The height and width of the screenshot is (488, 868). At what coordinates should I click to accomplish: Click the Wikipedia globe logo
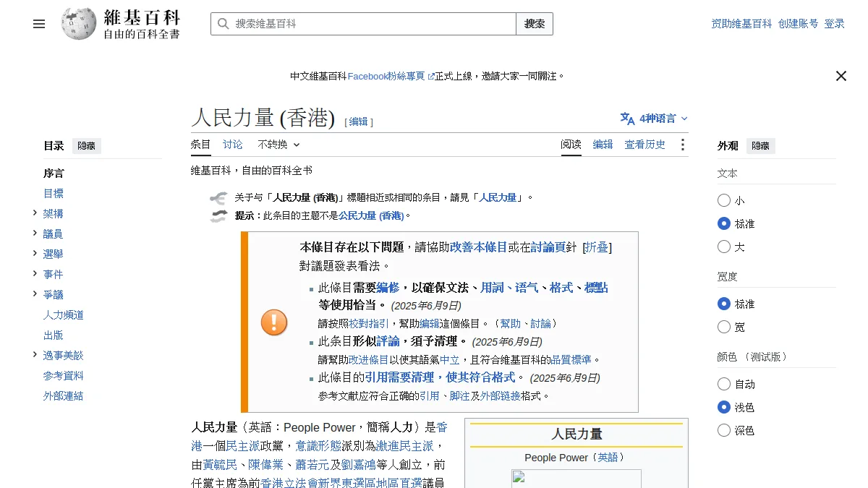coord(79,24)
